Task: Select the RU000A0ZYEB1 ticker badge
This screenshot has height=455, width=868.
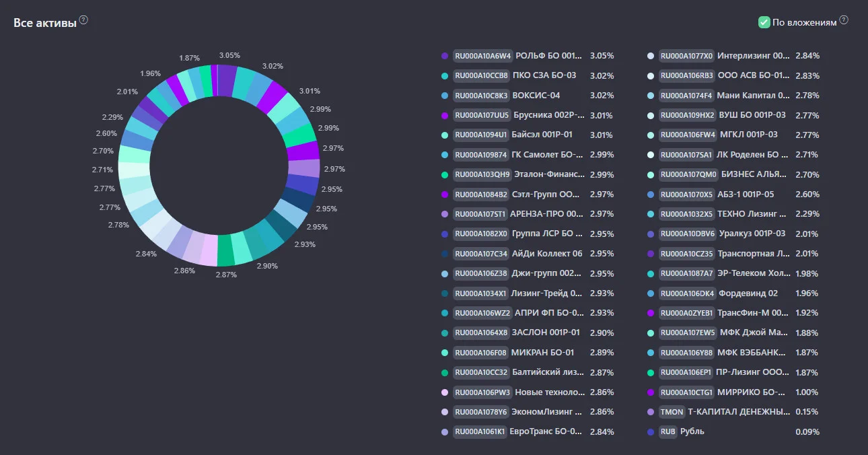Action: (x=686, y=313)
